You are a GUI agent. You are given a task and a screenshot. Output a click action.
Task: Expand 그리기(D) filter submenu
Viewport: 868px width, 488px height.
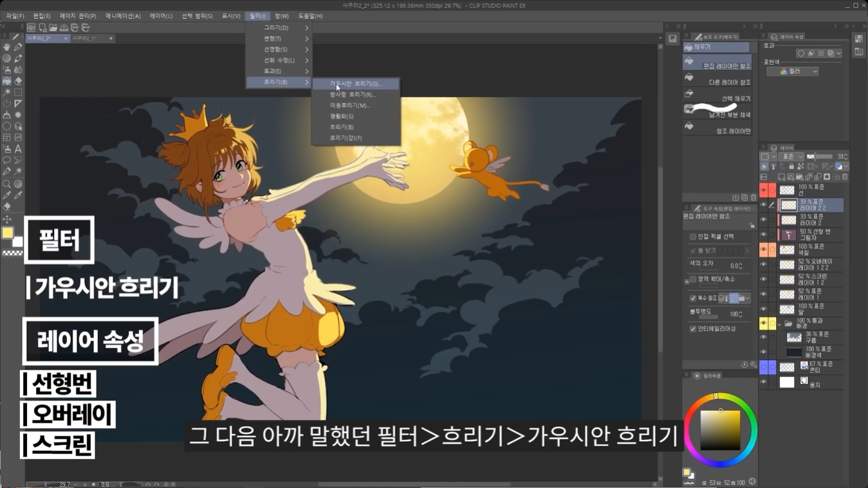click(x=279, y=28)
